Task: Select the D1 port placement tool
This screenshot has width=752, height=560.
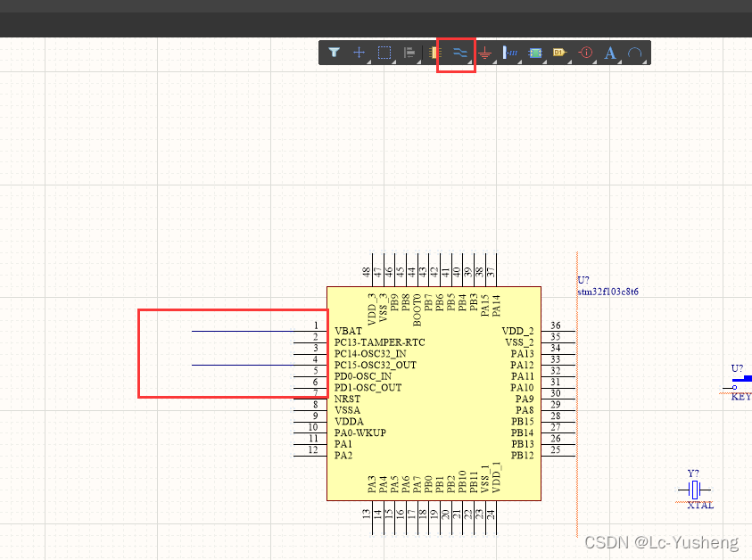Action: (560, 53)
